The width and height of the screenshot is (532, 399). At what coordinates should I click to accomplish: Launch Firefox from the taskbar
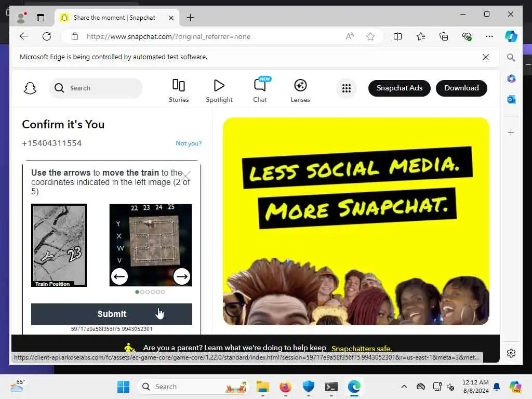pos(285,387)
